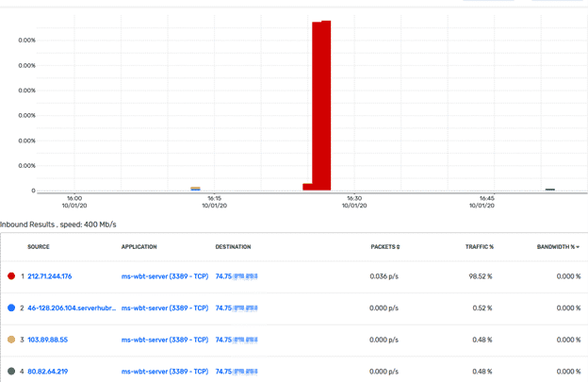Click the Destination column header
Screen dimensions: 588x382
pyautogui.click(x=233, y=247)
